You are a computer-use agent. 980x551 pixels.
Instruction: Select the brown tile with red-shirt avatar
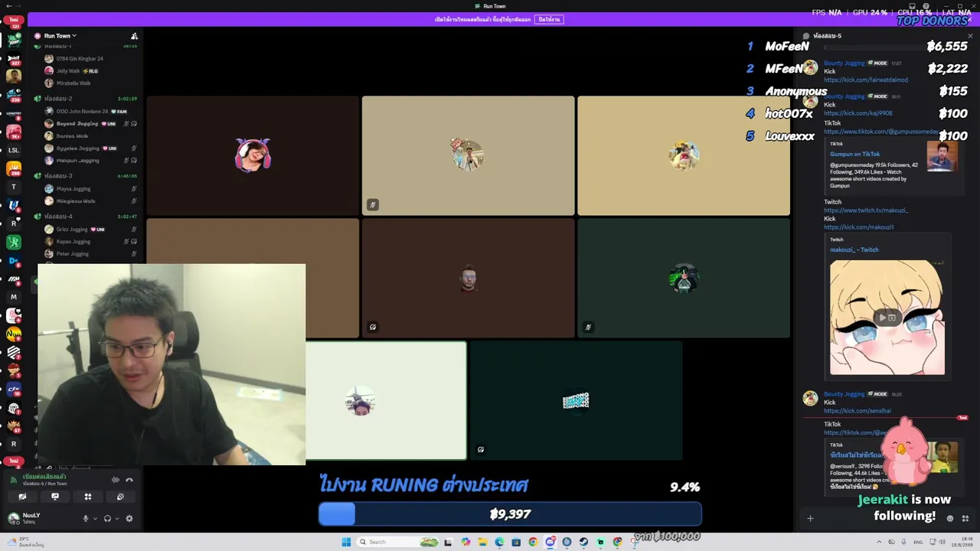[x=468, y=279]
